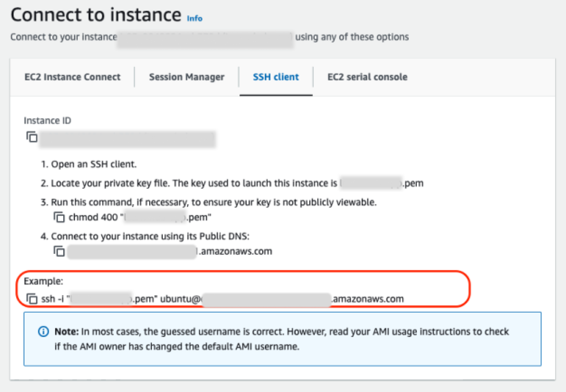The width and height of the screenshot is (566, 392).
Task: Switch to the EC2 Instance Connect tab
Action: pos(72,77)
